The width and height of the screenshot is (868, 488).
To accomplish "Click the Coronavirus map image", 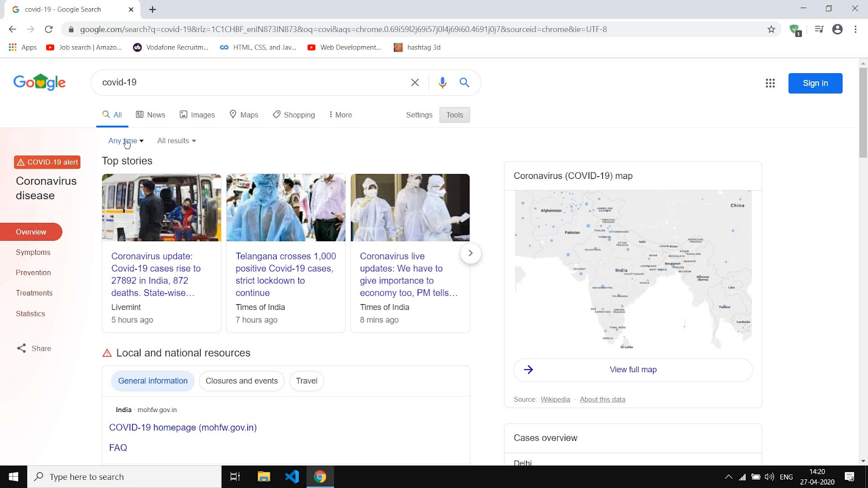I will pyautogui.click(x=633, y=271).
